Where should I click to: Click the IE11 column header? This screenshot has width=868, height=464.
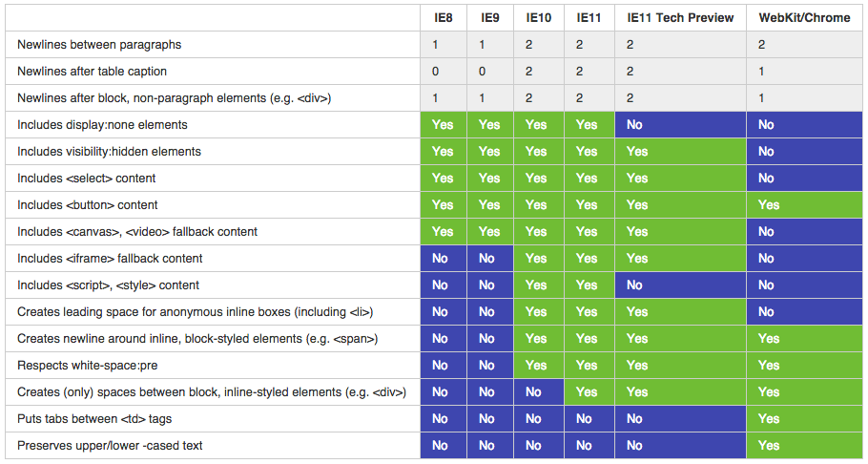[589, 18]
